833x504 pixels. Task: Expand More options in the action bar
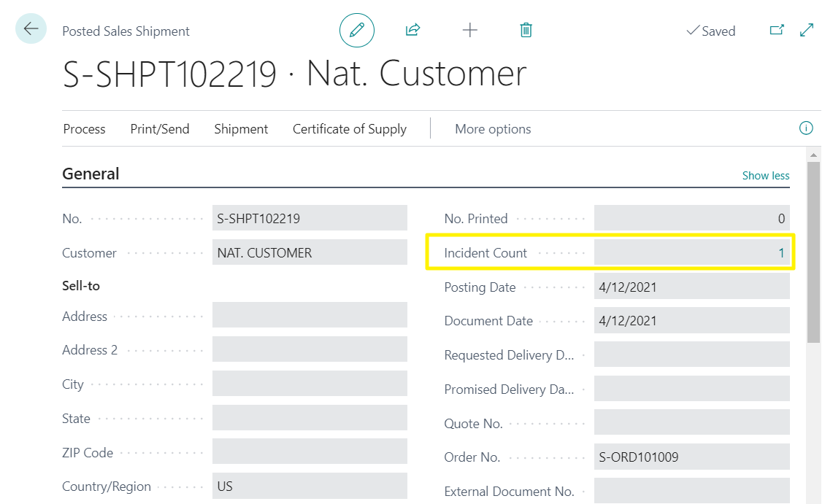tap(493, 129)
